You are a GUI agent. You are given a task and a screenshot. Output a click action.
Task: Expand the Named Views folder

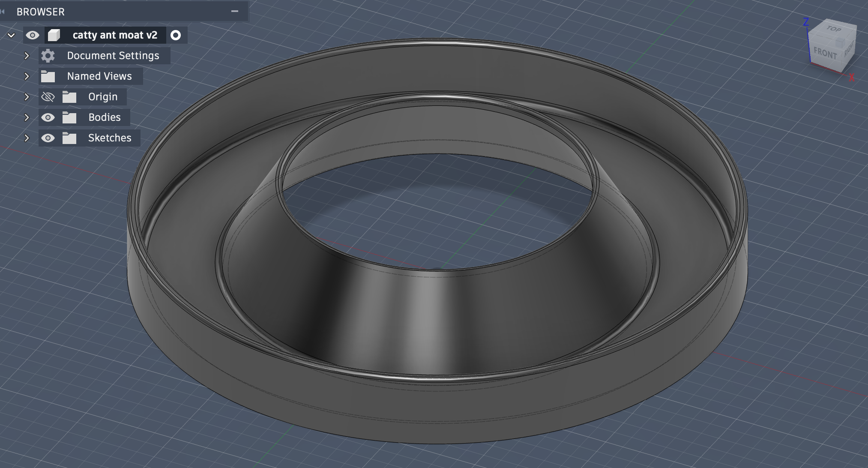coord(27,76)
